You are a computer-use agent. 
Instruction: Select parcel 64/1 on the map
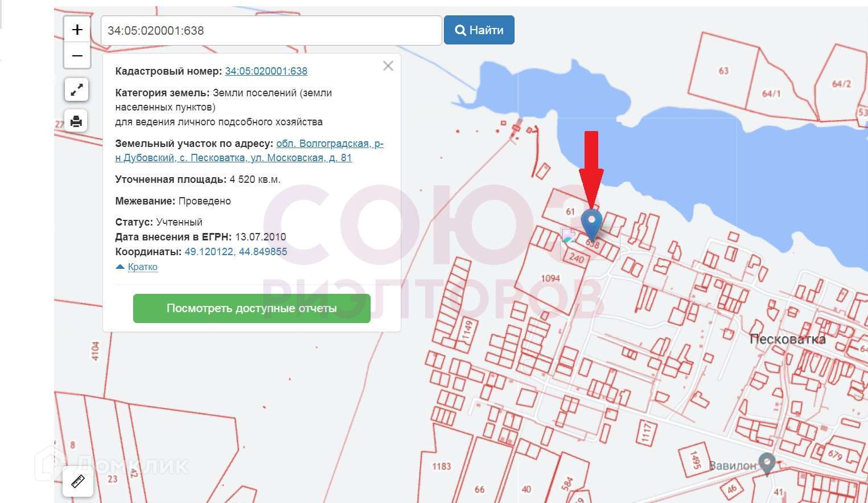771,93
